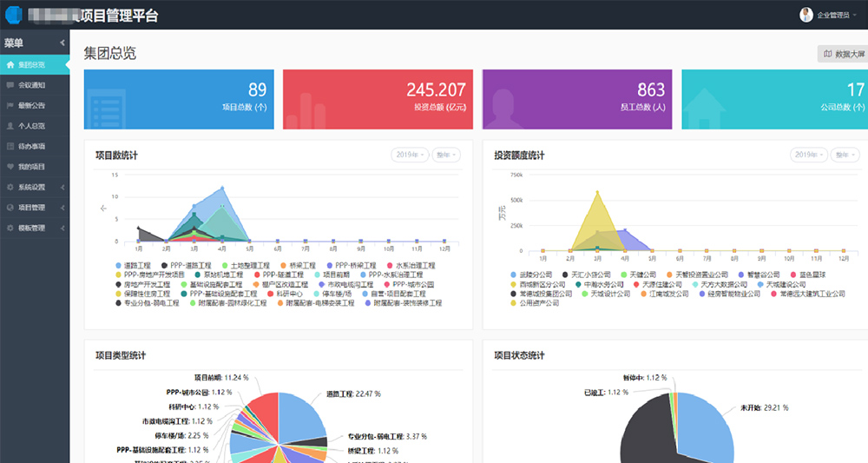Click the blue platform logo in header
868x463 pixels.
click(x=14, y=14)
